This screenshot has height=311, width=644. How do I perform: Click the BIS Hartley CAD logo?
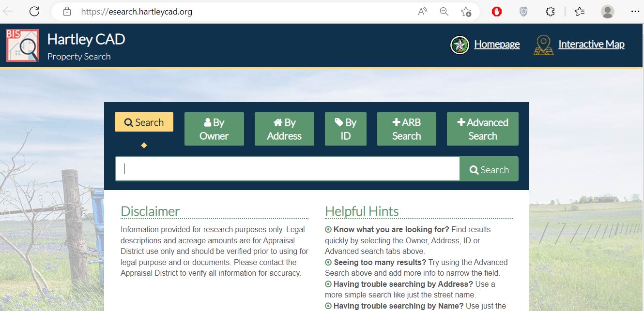(x=23, y=44)
